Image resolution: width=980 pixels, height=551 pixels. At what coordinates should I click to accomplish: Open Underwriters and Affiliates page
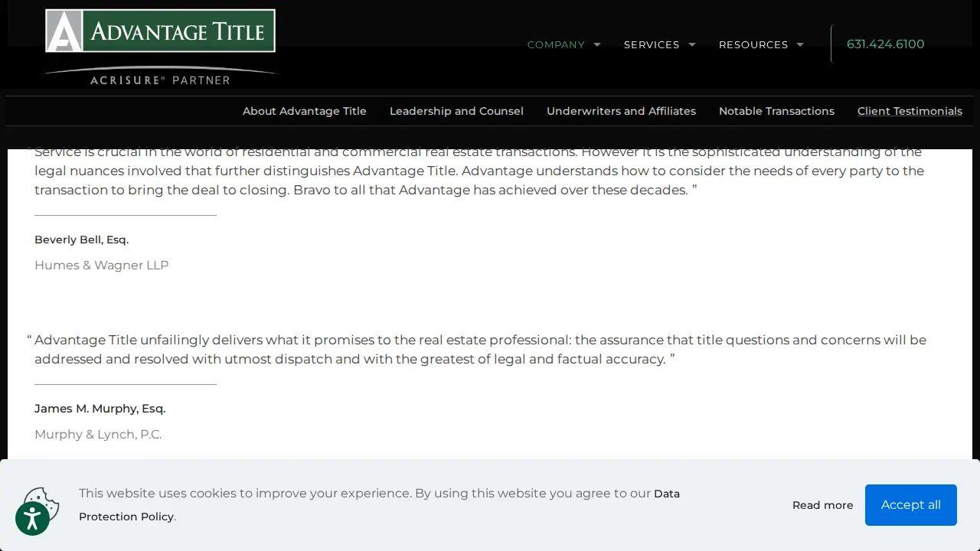click(x=621, y=111)
